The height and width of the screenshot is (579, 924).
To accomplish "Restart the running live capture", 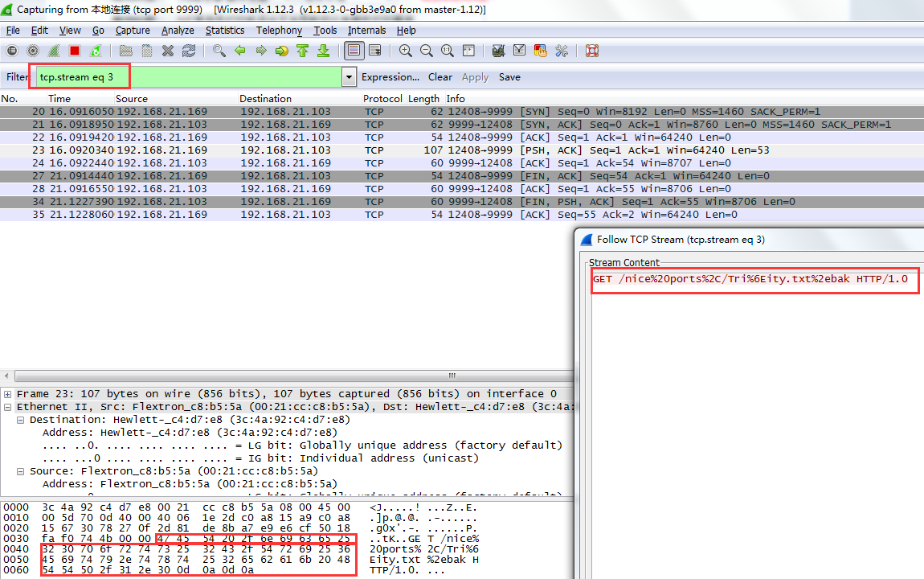I will tap(96, 51).
